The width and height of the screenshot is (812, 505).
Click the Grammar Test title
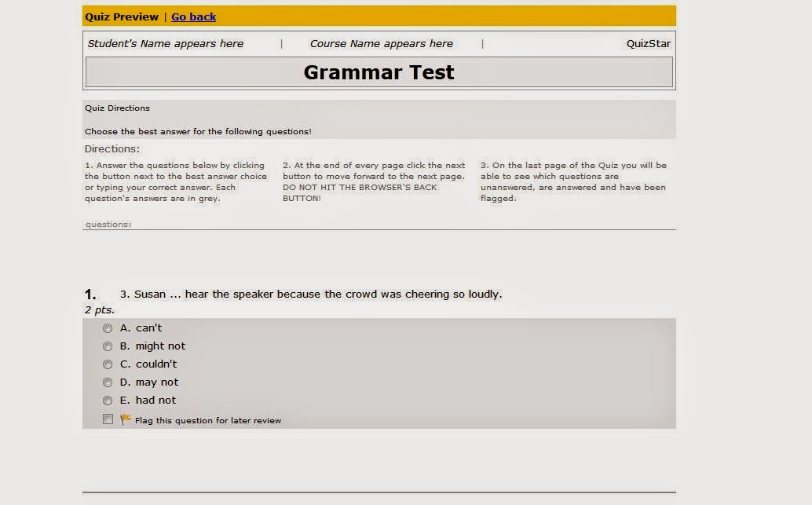click(x=379, y=72)
